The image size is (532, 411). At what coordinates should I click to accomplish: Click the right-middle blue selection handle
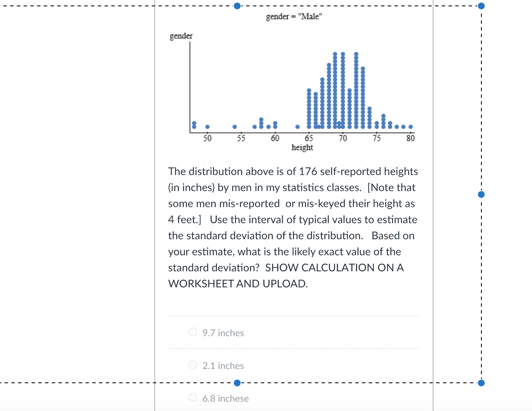point(481,195)
